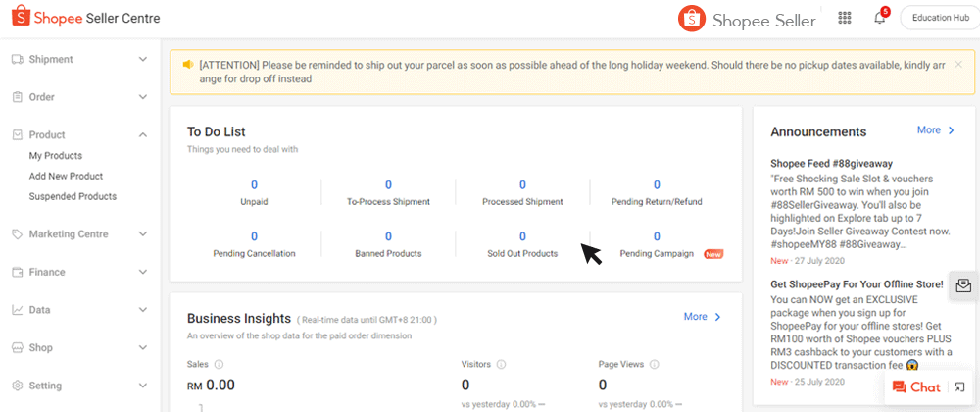
Task: Open the apps grid icon
Action: tap(845, 18)
